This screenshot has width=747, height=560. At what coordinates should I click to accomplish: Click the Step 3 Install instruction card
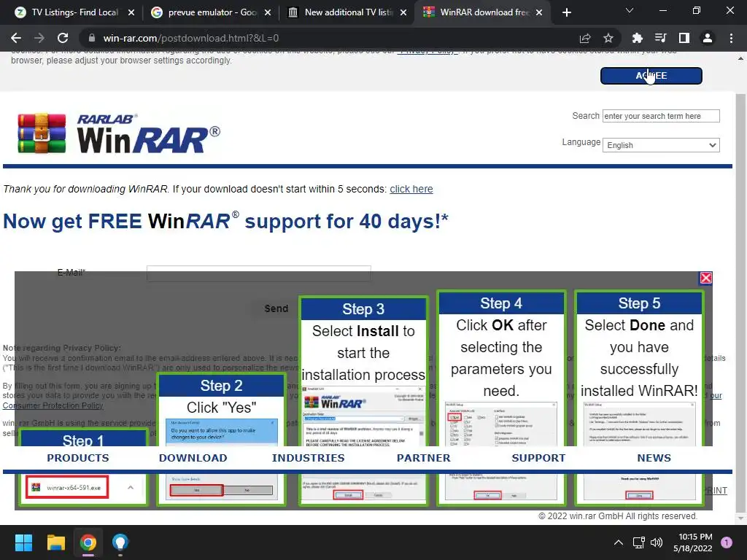(363, 400)
